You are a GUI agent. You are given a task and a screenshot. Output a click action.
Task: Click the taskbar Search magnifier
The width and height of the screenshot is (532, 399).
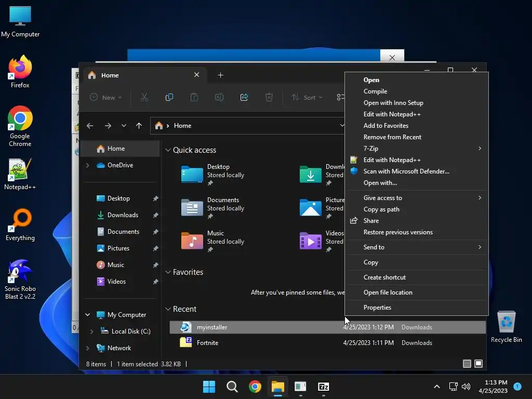232,387
